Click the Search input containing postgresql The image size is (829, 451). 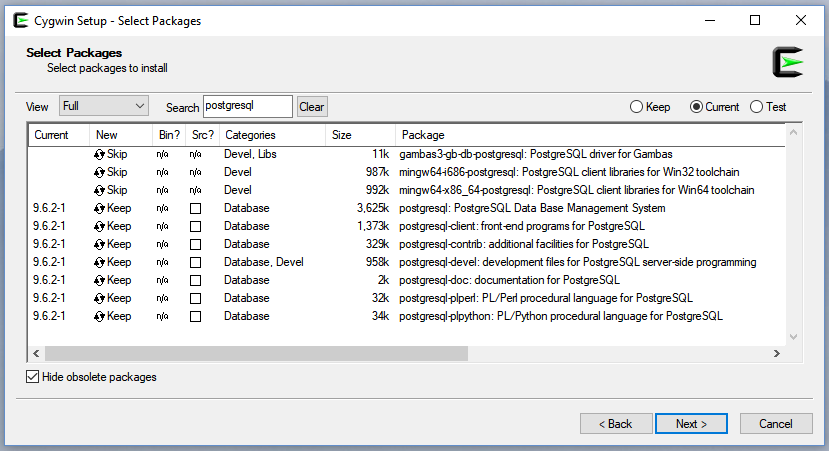[247, 106]
